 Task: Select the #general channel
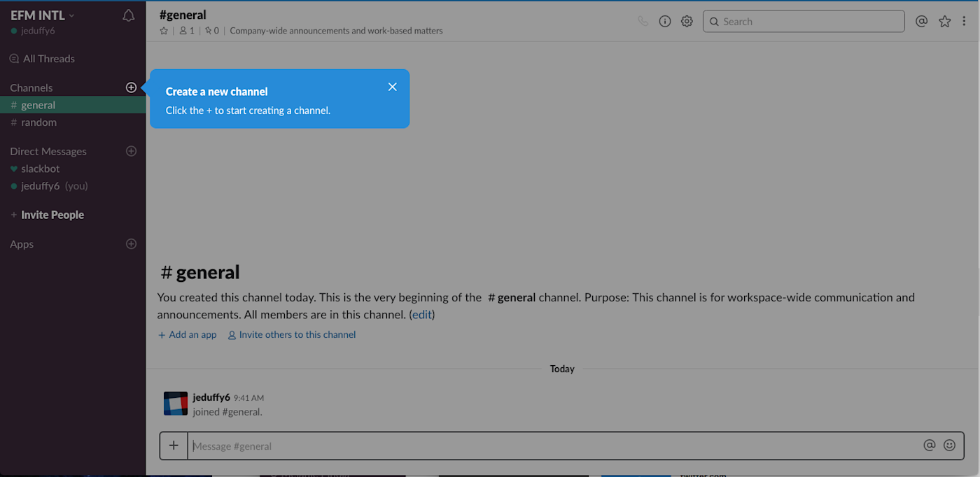[x=73, y=105]
